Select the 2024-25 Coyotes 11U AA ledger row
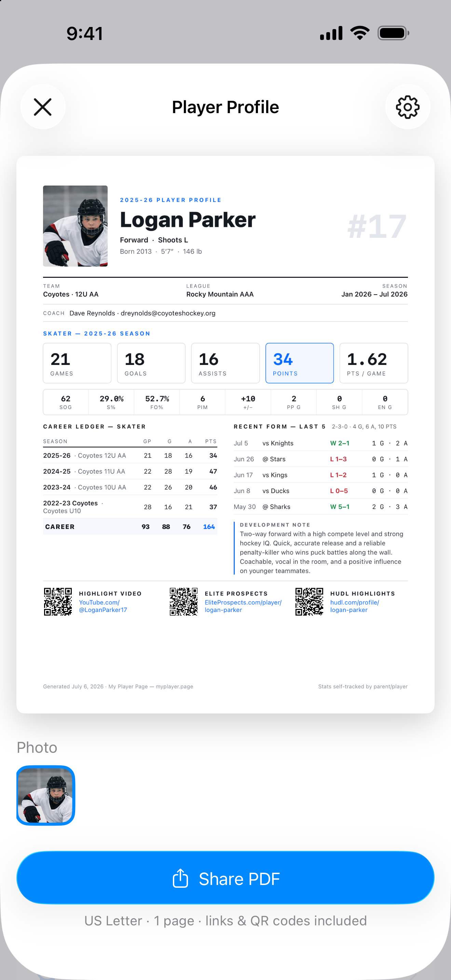Screen dimensions: 451x980 coord(130,471)
